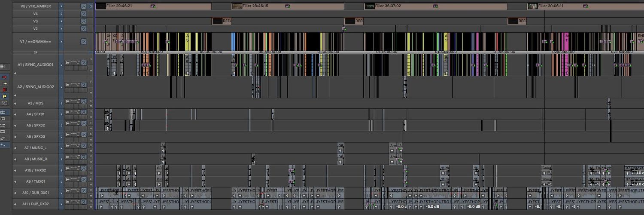This screenshot has height=215, width=644.
Task: Click the sync lock icon on V1 / ==DRAMA==
Action: coord(84,42)
